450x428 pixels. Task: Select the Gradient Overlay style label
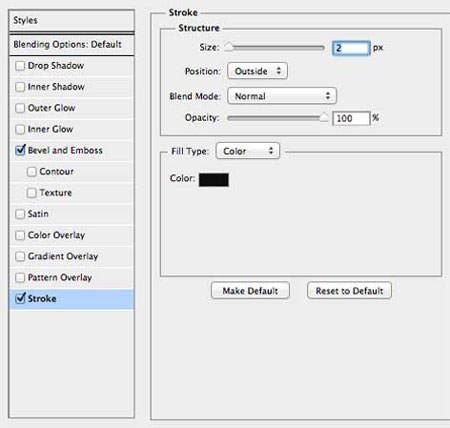pyautogui.click(x=63, y=256)
